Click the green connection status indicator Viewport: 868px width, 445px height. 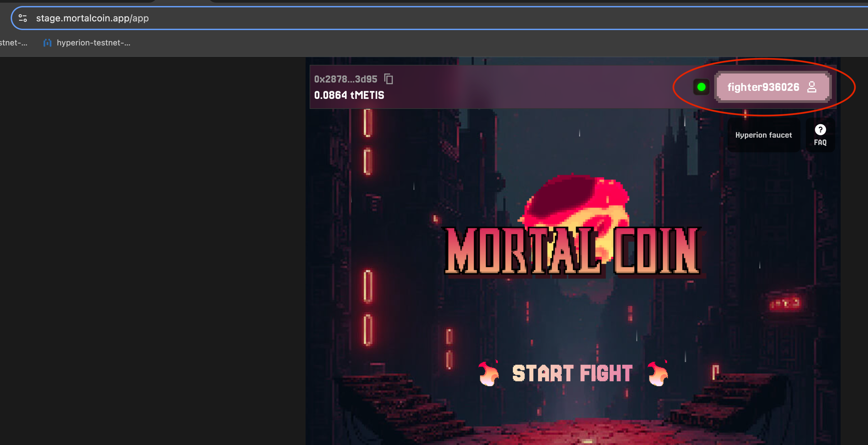coord(701,87)
